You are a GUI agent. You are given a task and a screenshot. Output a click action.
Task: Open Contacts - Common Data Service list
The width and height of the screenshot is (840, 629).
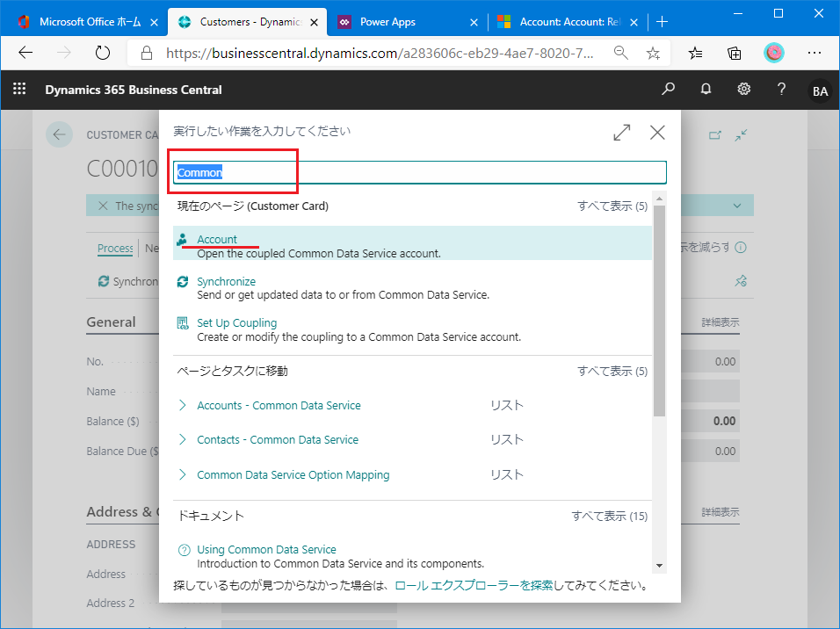tap(278, 440)
